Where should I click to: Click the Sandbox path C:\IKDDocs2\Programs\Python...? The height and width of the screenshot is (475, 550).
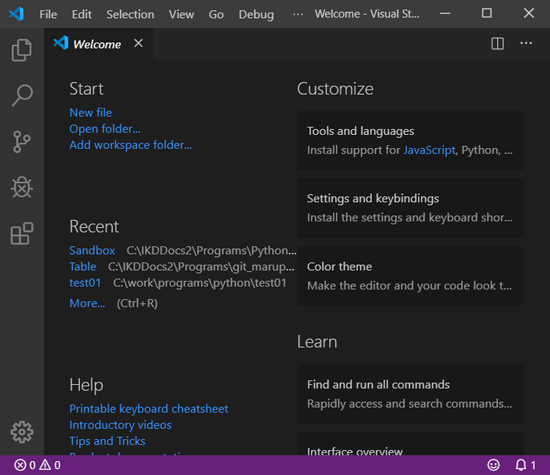[212, 250]
